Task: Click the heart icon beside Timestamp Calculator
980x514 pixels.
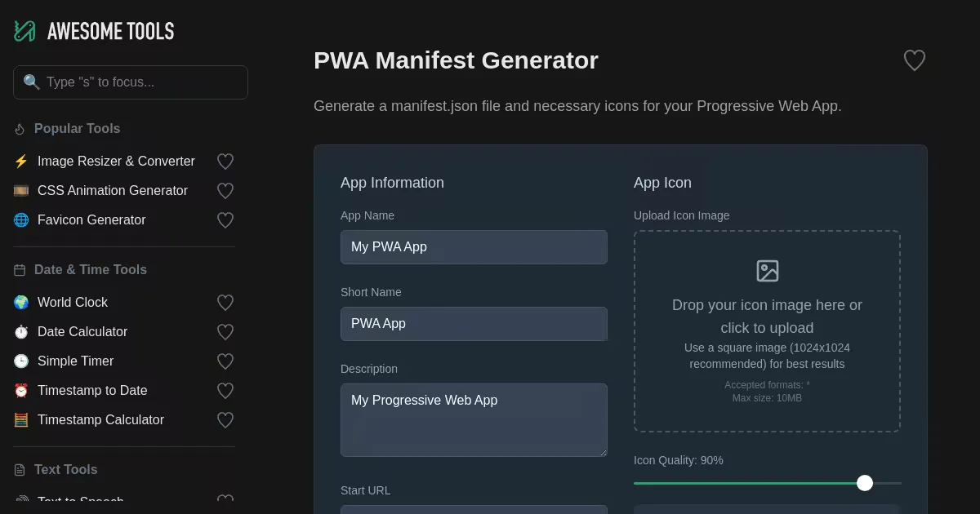Action: (x=225, y=420)
